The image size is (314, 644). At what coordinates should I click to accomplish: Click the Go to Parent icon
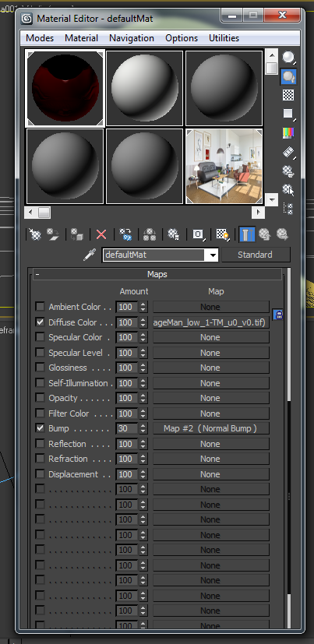265,234
